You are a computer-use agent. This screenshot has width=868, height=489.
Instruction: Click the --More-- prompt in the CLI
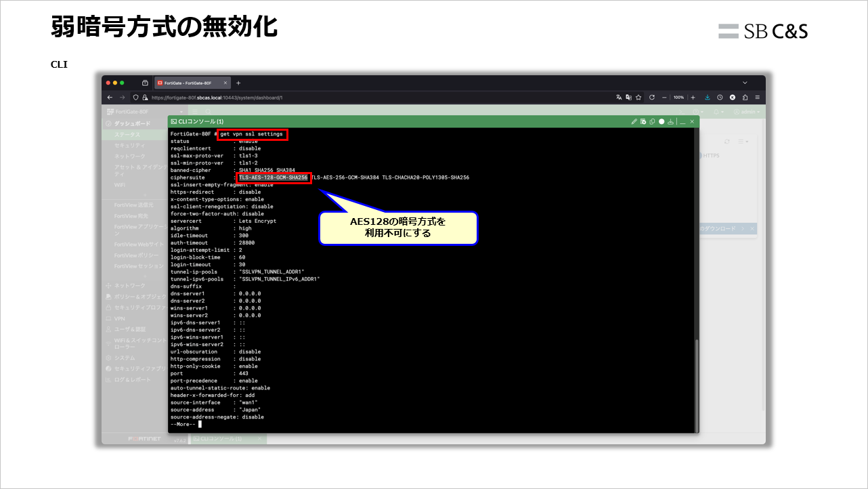(183, 424)
